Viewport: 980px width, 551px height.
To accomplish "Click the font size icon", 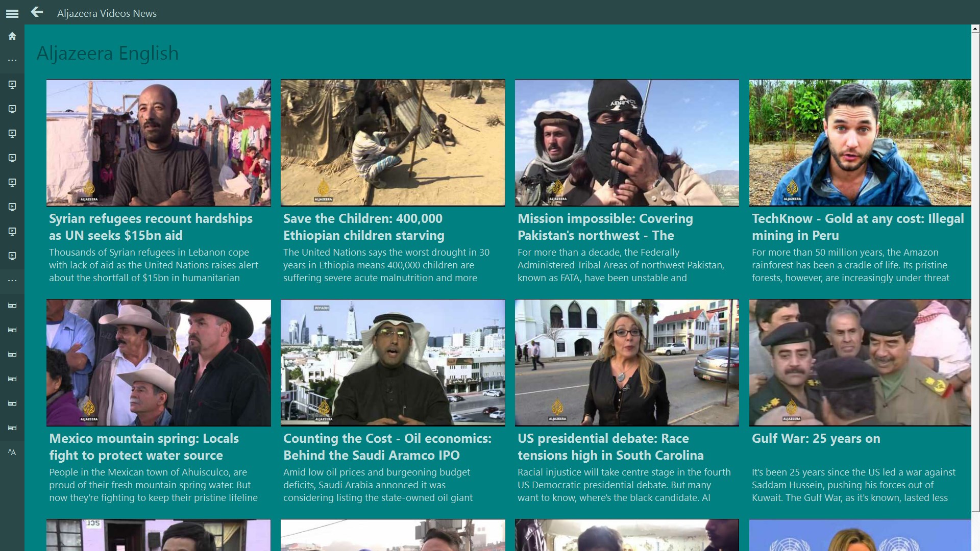I will coord(12,453).
